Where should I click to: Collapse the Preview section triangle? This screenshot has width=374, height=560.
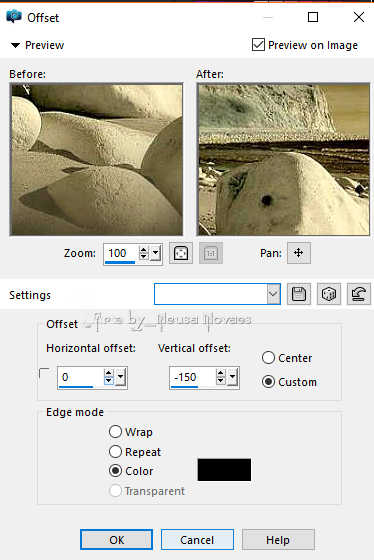click(x=15, y=45)
